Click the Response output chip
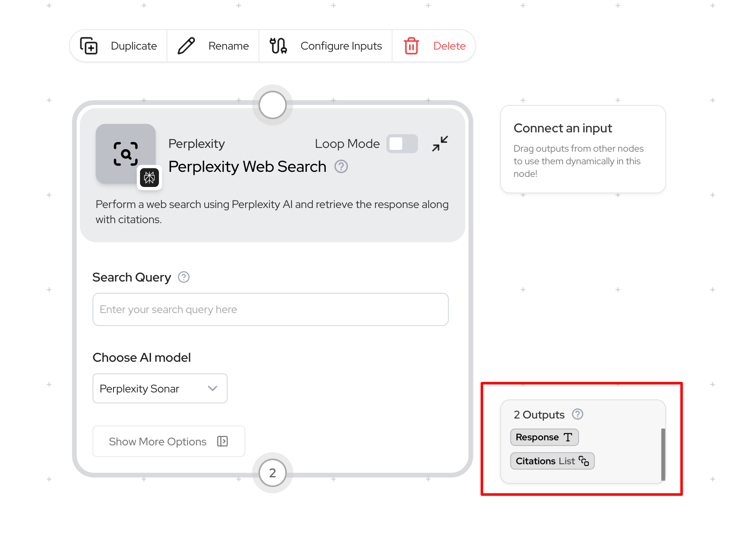 545,437
